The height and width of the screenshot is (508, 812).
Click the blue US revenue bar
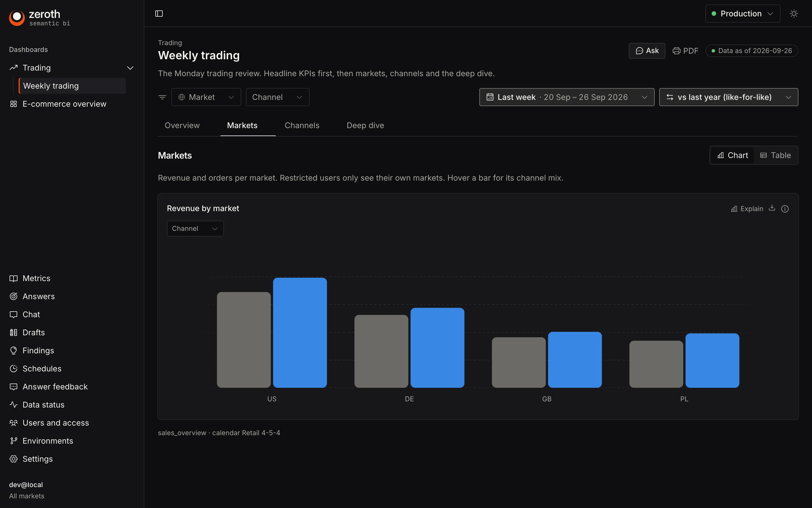coord(300,333)
